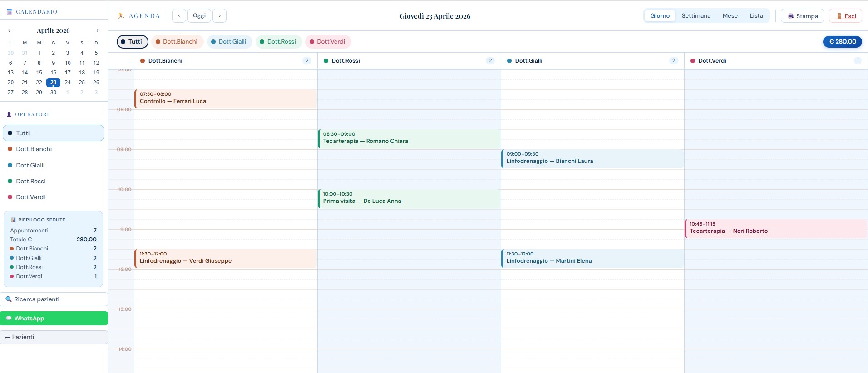Select Tutti in the operators list
868x373 pixels.
[53, 133]
